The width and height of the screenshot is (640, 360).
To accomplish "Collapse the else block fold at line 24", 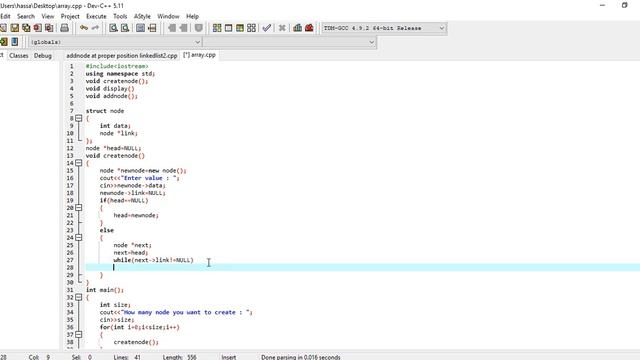I will tap(79, 238).
